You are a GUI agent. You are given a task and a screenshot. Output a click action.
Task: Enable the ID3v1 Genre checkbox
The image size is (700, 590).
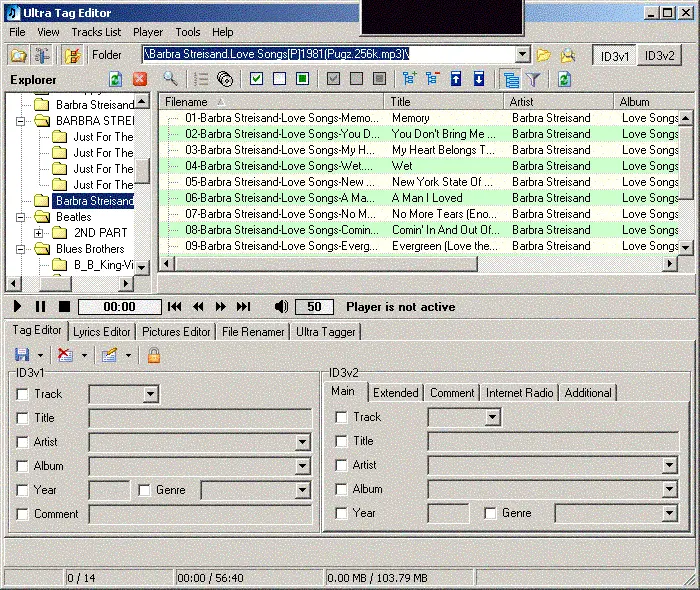pyautogui.click(x=144, y=490)
